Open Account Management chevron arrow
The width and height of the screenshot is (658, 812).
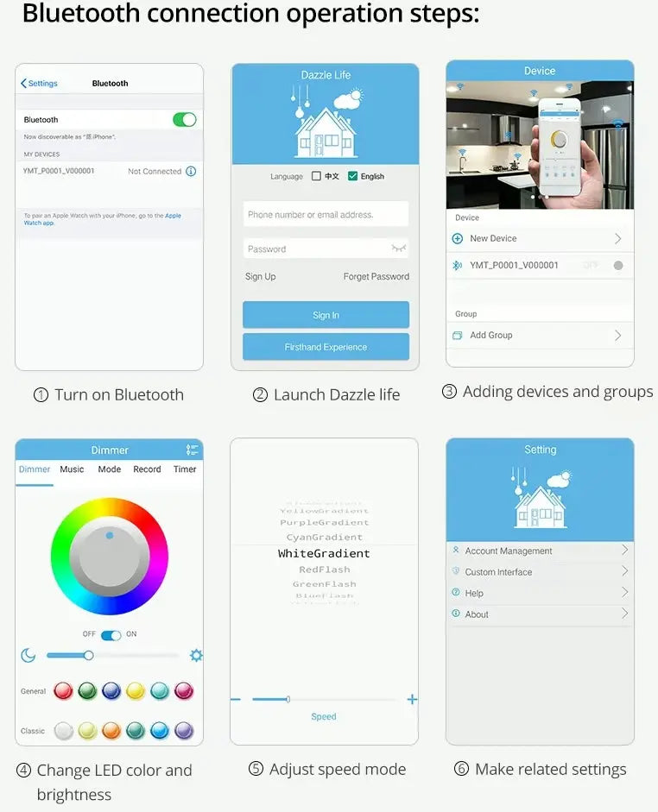[624, 550]
